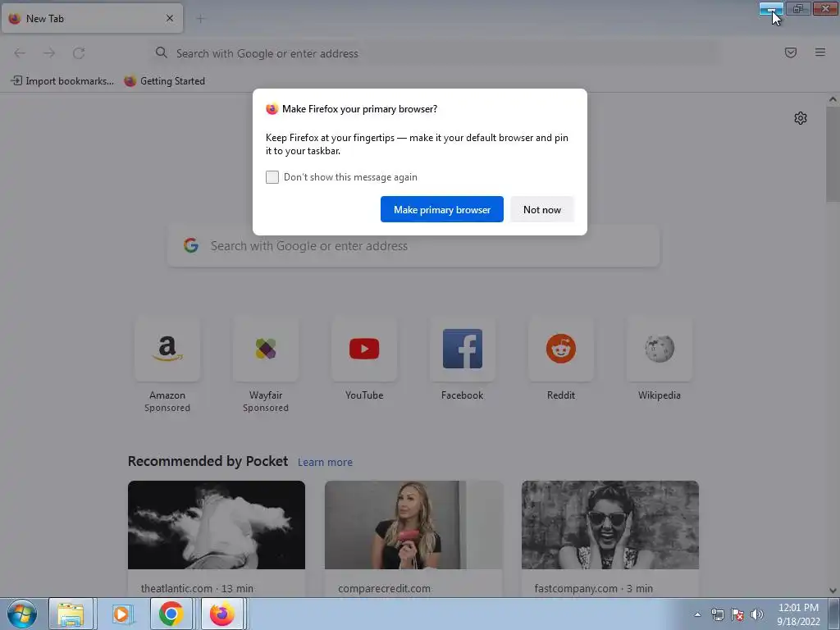The height and width of the screenshot is (630, 840).
Task: Click Firefox icon in taskbar
Action: pyautogui.click(x=221, y=614)
